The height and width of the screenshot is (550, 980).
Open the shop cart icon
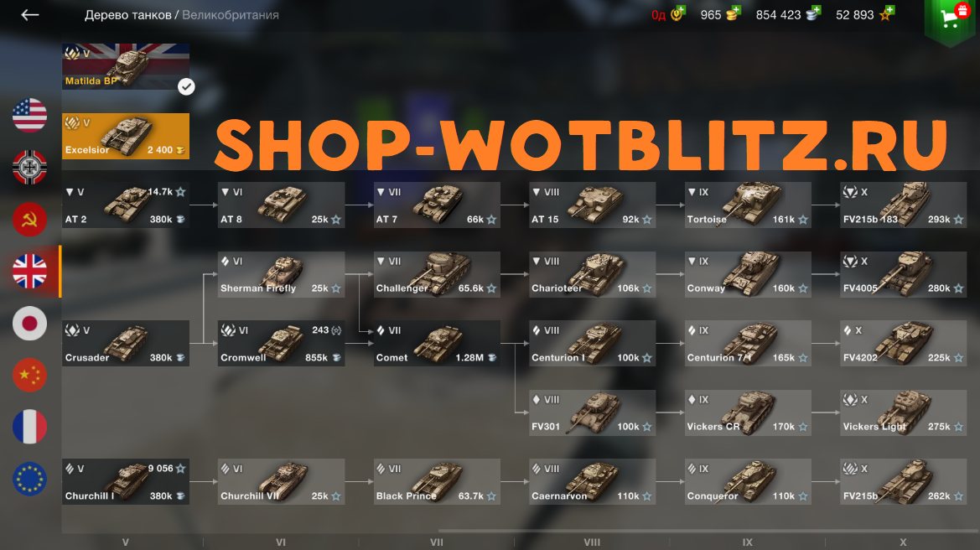(x=950, y=17)
